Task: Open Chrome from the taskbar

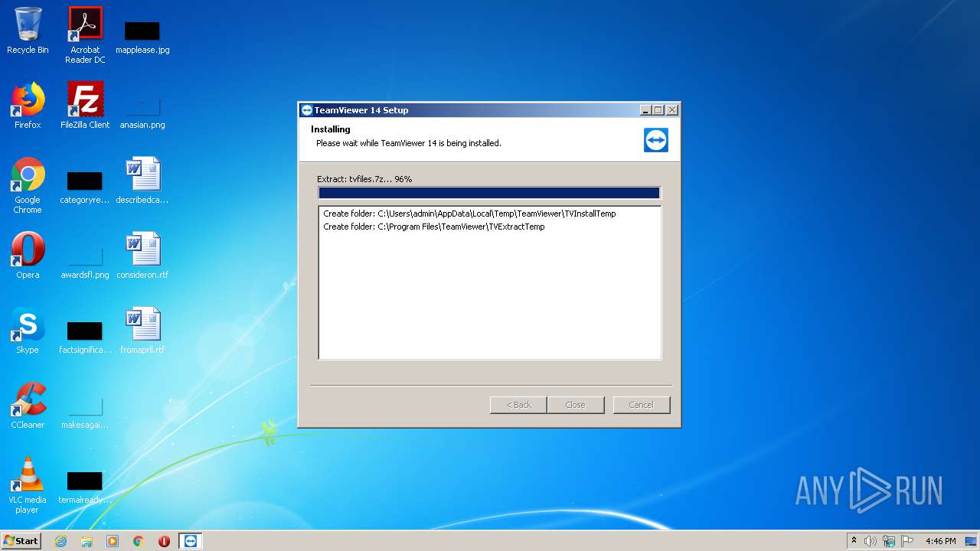Action: 139,541
